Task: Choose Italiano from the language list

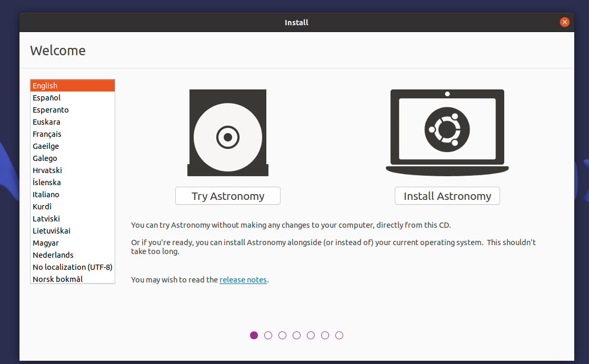Action: pyautogui.click(x=73, y=195)
